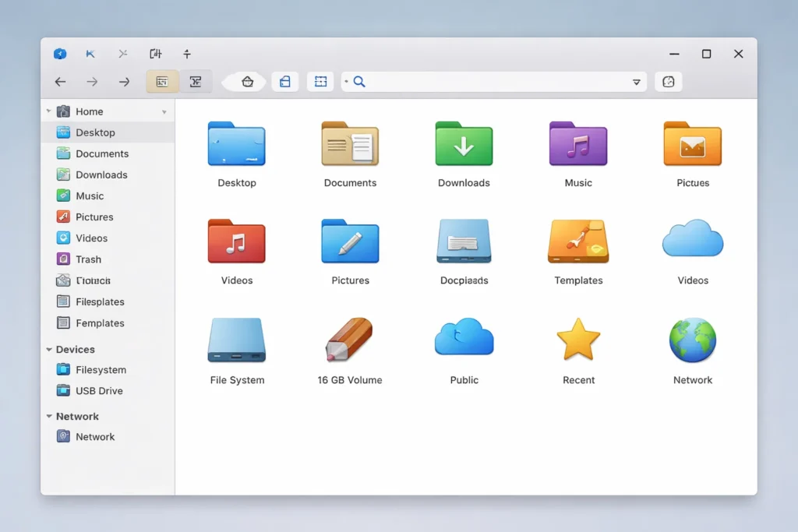This screenshot has width=798, height=532.
Task: Open the Network globe icon in main pane
Action: click(x=692, y=340)
